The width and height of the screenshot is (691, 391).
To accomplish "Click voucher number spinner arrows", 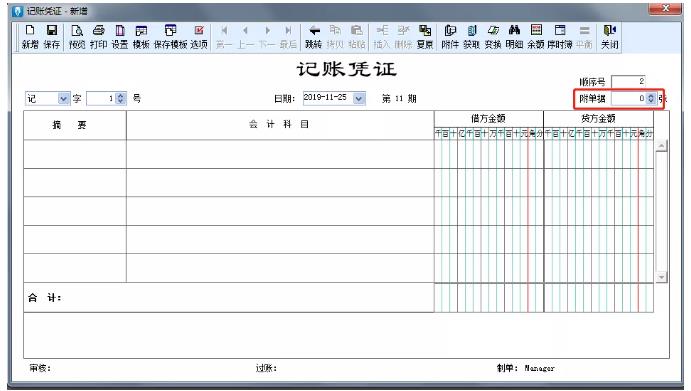I will point(121,98).
